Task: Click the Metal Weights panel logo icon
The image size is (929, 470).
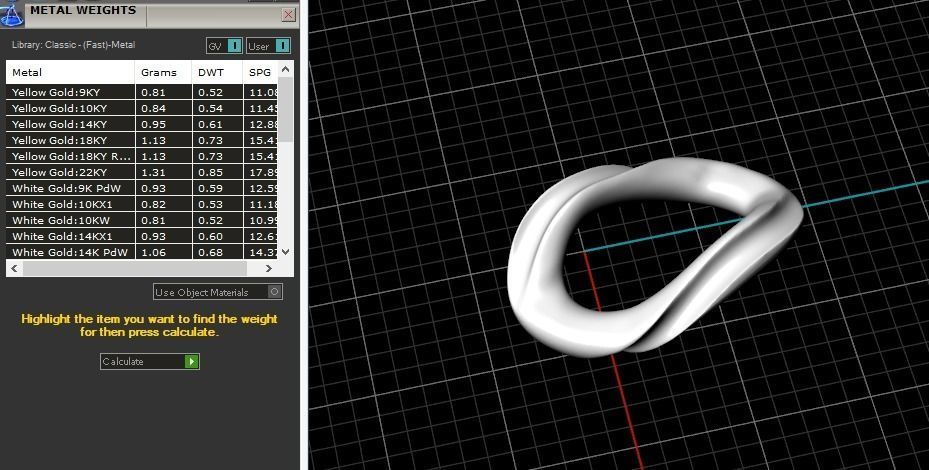Action: [11, 13]
